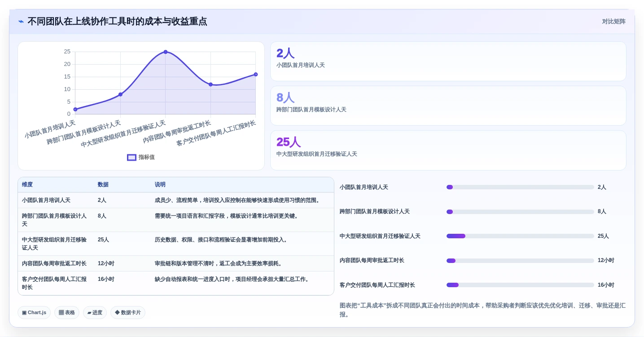644x337 pixels.
Task: Click the 表格 tag chip
Action: 67,313
